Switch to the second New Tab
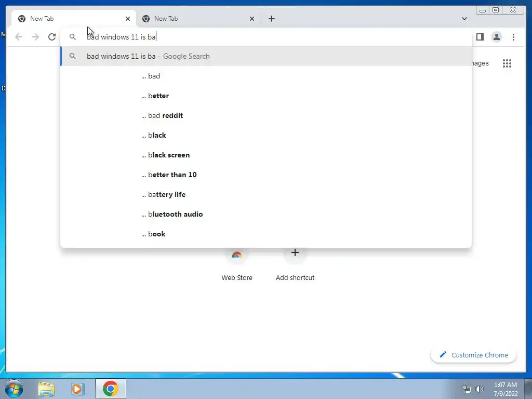The width and height of the screenshot is (532, 399). [198, 19]
